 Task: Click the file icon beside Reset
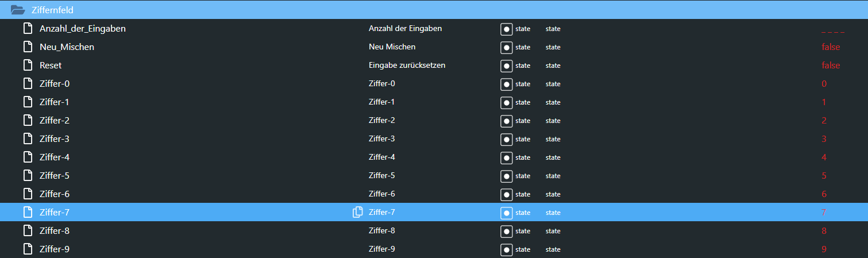point(28,66)
